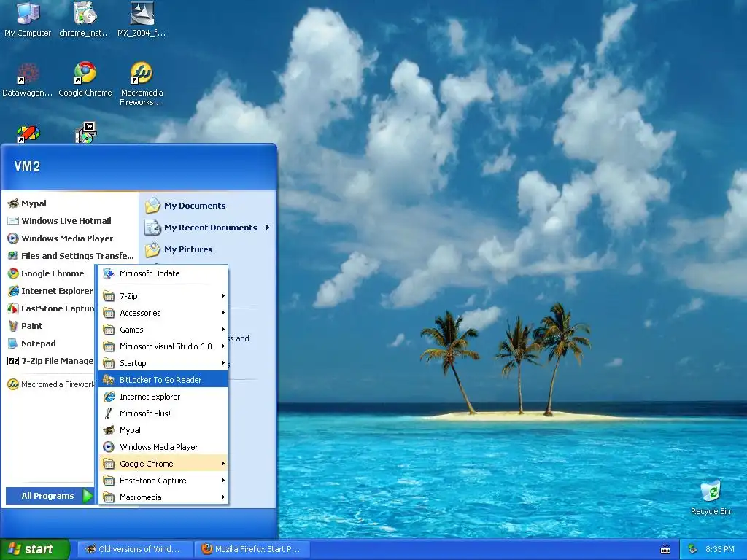Expand 7-Zip submenu arrow
This screenshot has width=747, height=560.
coord(223,296)
